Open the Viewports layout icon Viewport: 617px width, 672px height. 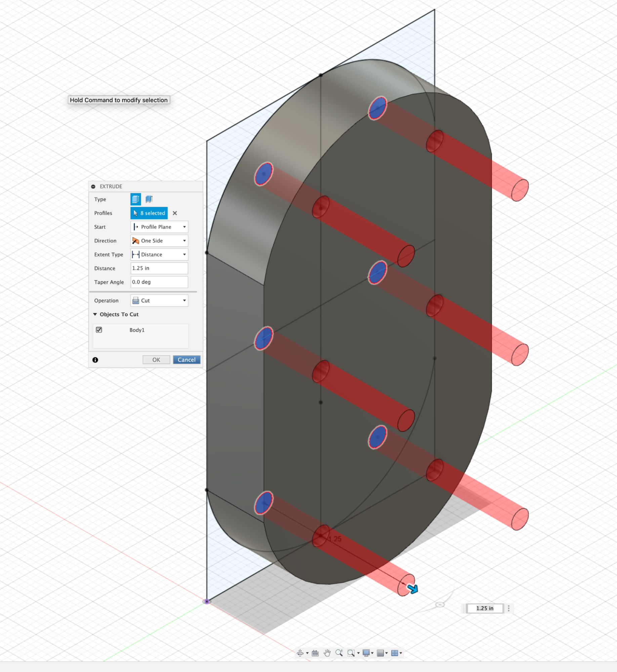pyautogui.click(x=395, y=653)
